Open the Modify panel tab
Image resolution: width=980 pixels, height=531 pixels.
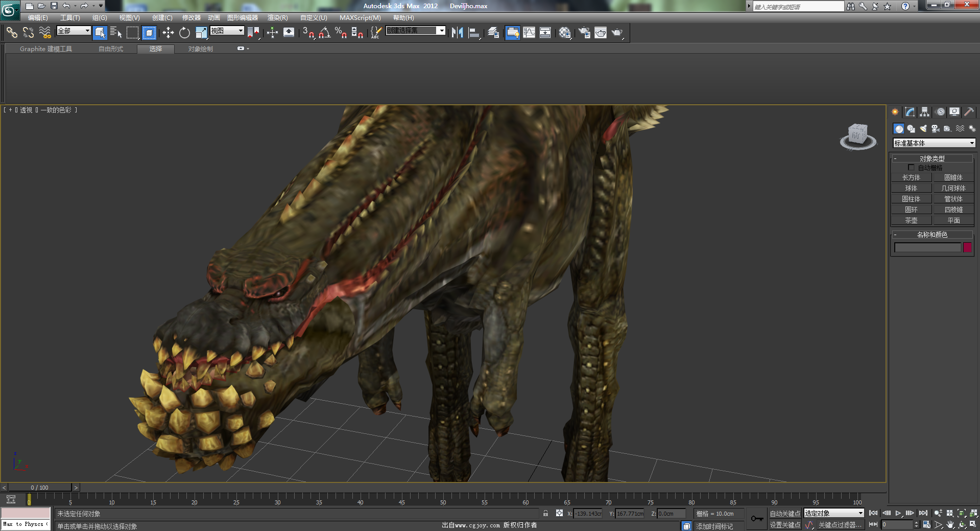click(910, 112)
